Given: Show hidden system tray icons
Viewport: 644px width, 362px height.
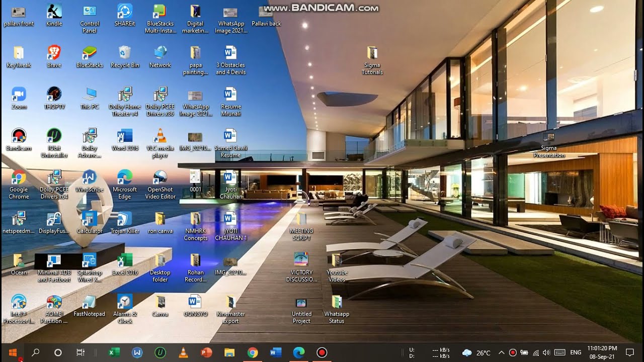Looking at the screenshot, I should pos(502,352).
